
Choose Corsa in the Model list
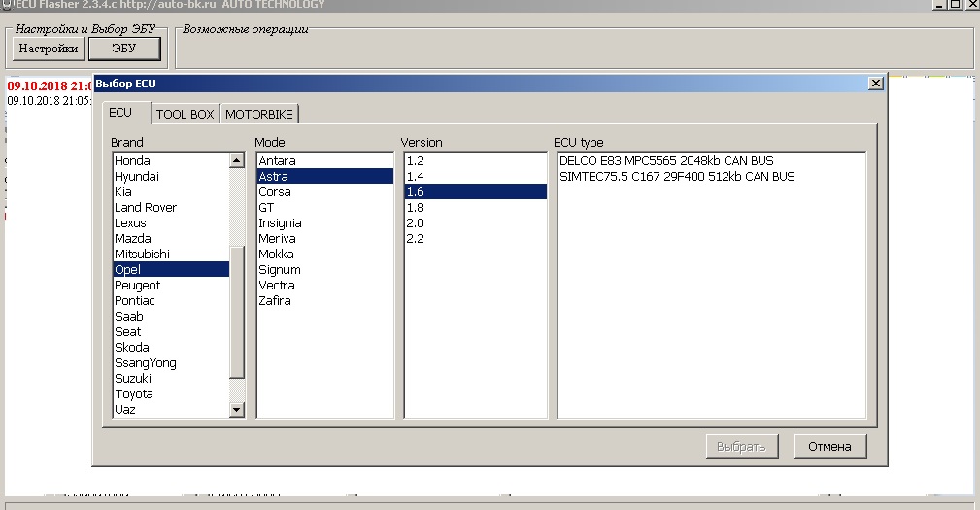325,192
